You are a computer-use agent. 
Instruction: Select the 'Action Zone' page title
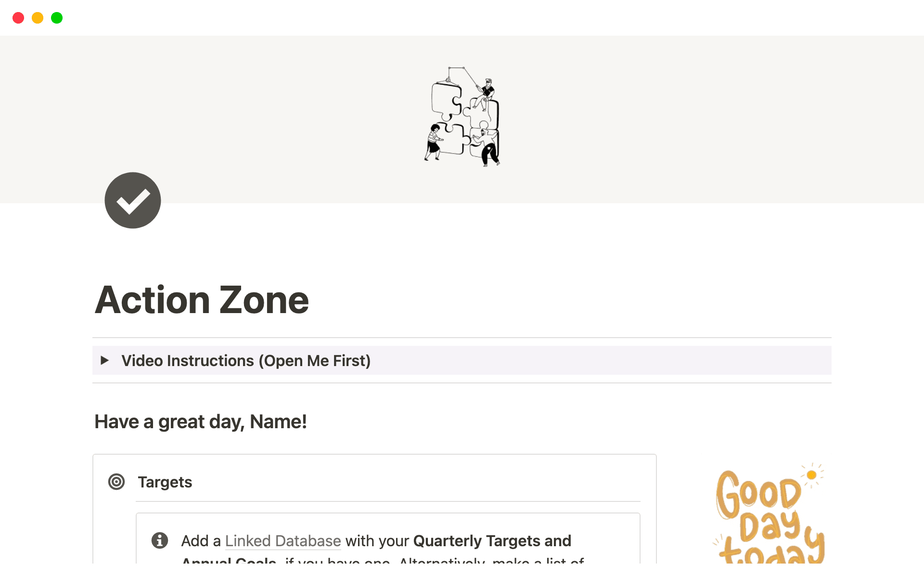pos(202,300)
